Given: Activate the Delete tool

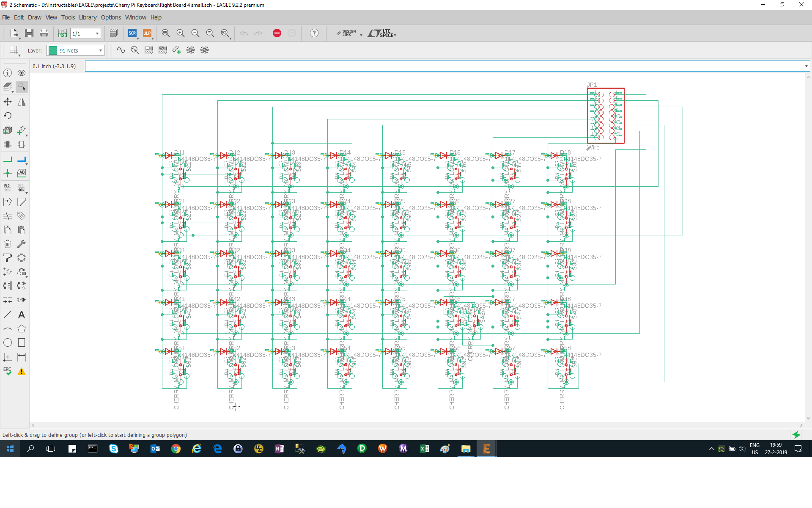Looking at the screenshot, I should click(x=7, y=243).
